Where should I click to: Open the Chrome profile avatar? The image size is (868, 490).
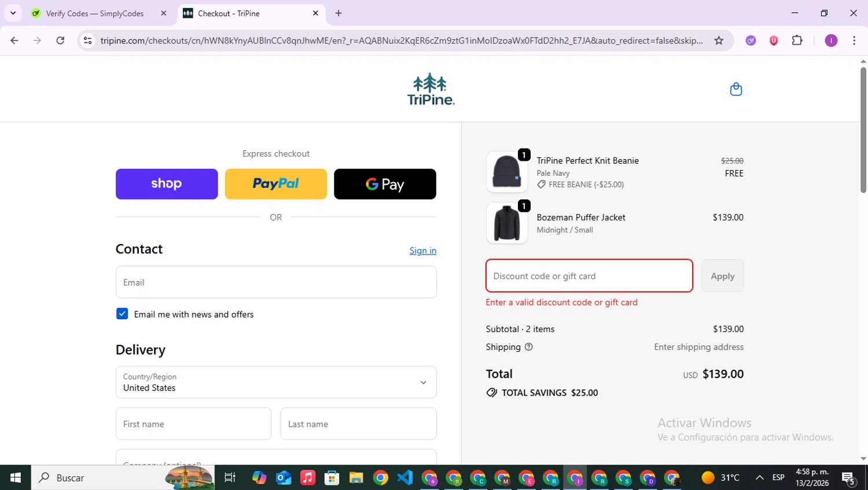(831, 40)
